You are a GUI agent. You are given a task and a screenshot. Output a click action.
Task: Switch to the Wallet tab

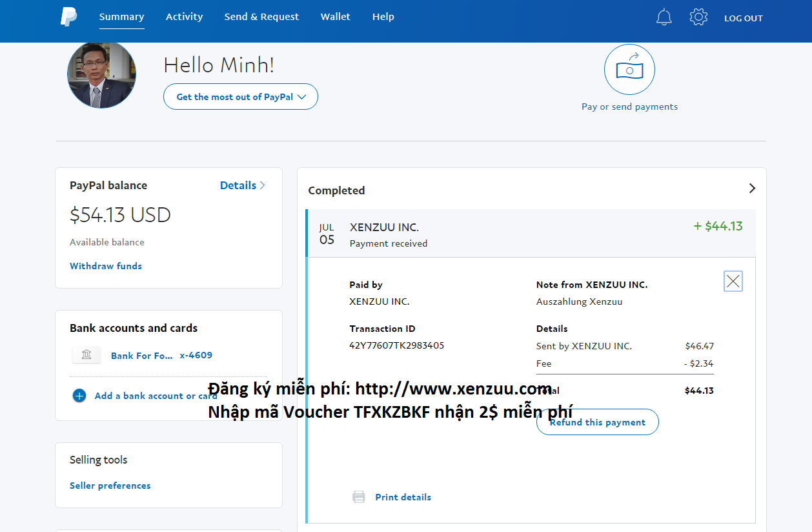point(336,17)
